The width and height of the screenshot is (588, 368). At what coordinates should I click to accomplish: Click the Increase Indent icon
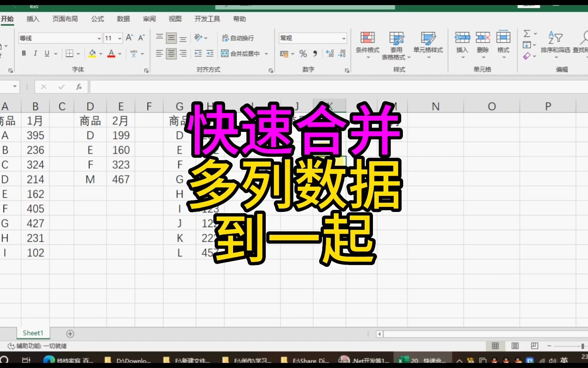point(210,53)
